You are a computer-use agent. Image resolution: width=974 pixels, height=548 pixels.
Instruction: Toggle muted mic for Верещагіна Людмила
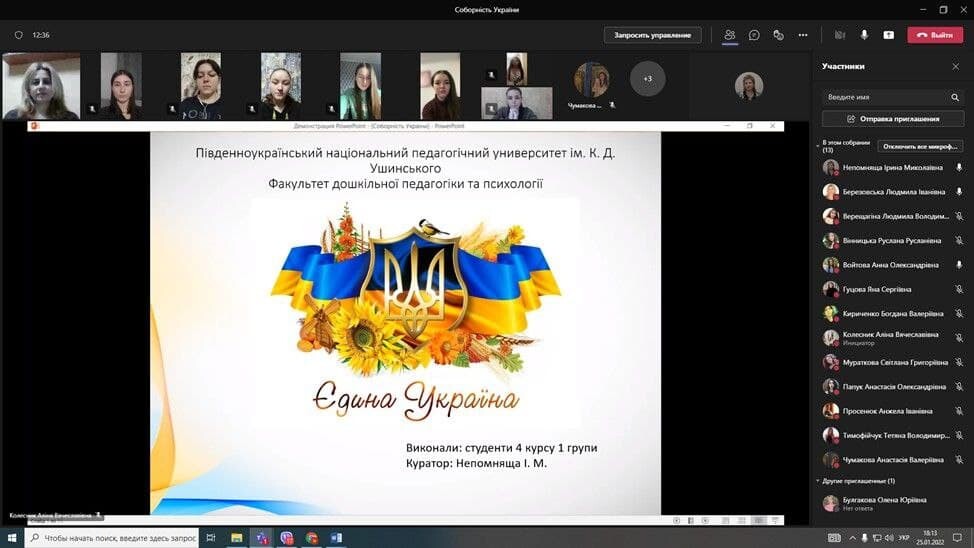pyautogui.click(x=959, y=216)
